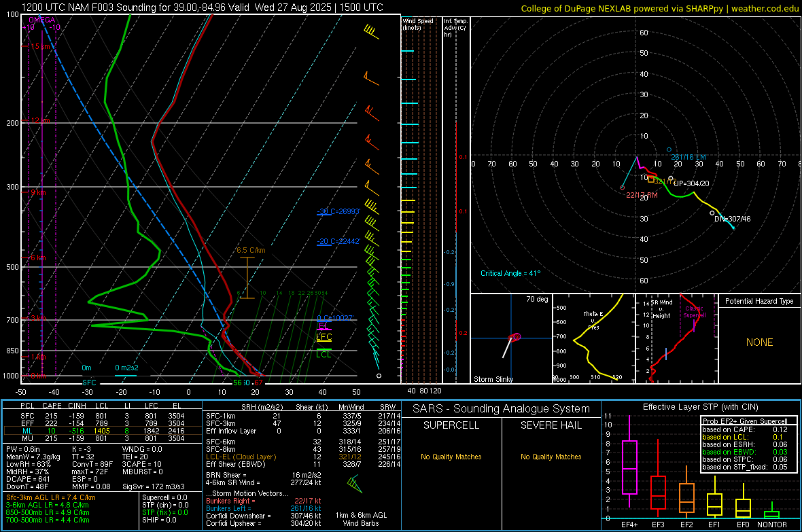Click the LFC level marker label

pos(324,336)
